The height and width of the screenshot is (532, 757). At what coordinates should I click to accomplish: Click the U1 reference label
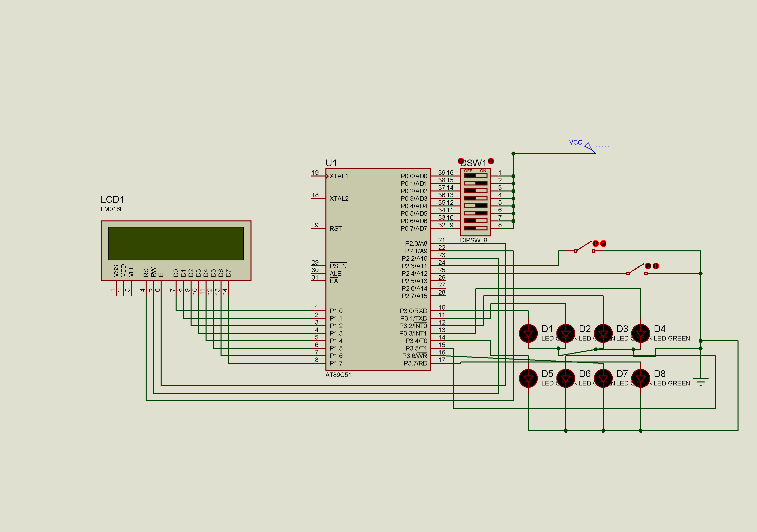click(x=331, y=163)
